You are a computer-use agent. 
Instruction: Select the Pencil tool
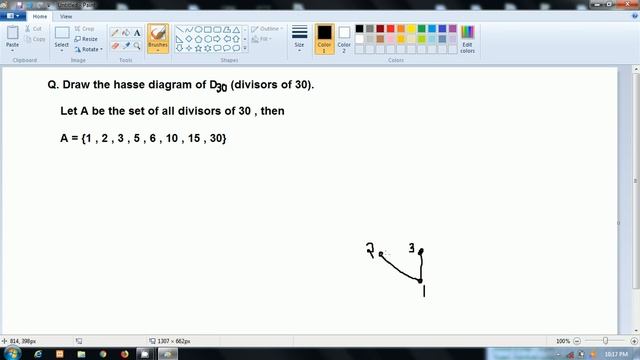[115, 33]
